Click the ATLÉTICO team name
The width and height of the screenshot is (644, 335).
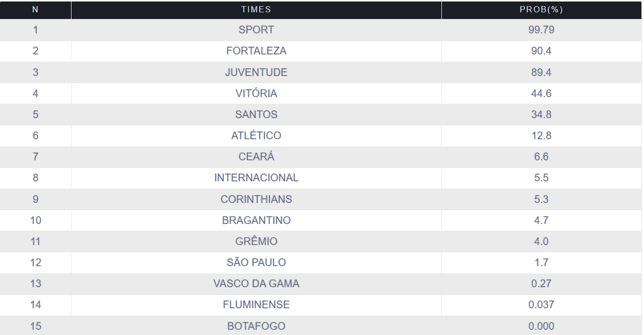256,136
